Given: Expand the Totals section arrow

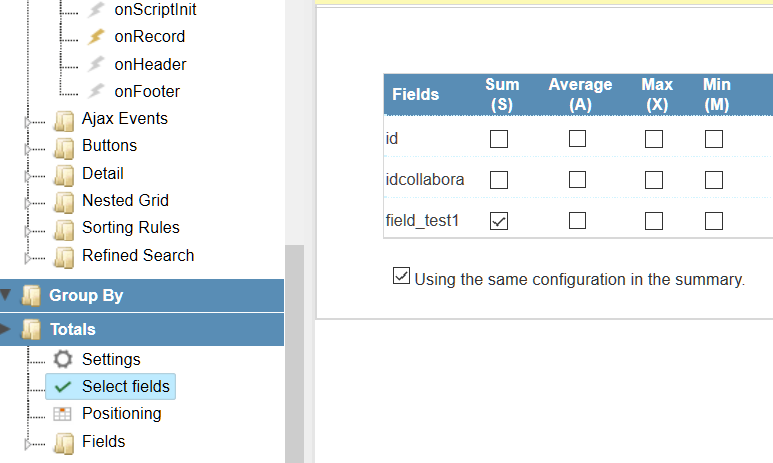Looking at the screenshot, I should 7,329.
